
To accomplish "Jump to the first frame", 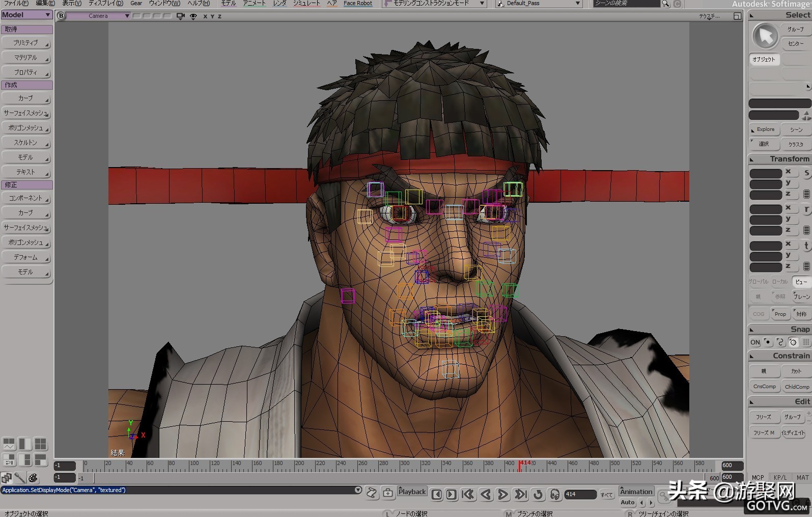I will (468, 494).
